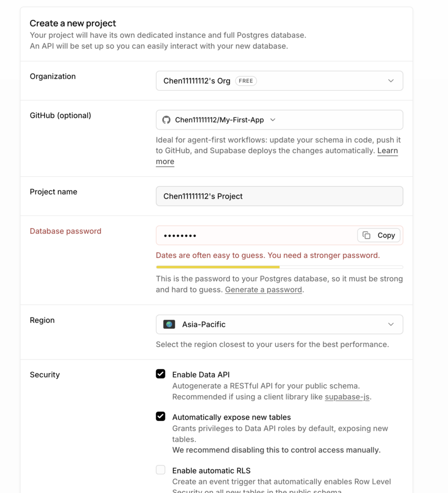Image resolution: width=448 pixels, height=493 pixels.
Task: Click the copy icon in the password field
Action: click(367, 235)
